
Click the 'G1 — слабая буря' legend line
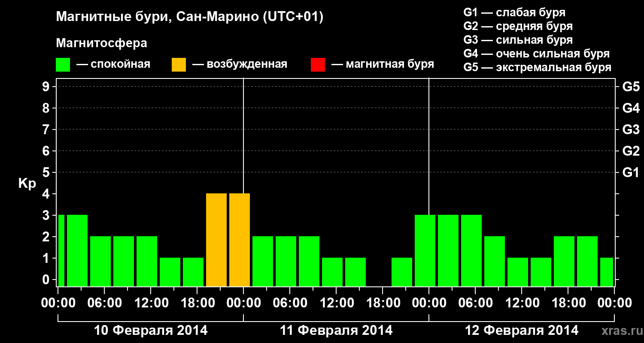tap(514, 12)
